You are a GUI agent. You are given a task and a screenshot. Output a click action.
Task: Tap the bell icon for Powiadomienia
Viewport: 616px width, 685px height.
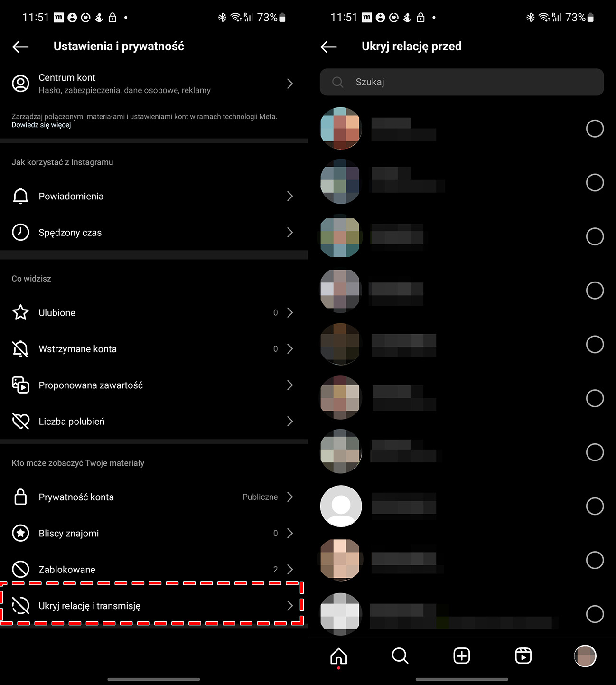[x=20, y=196]
